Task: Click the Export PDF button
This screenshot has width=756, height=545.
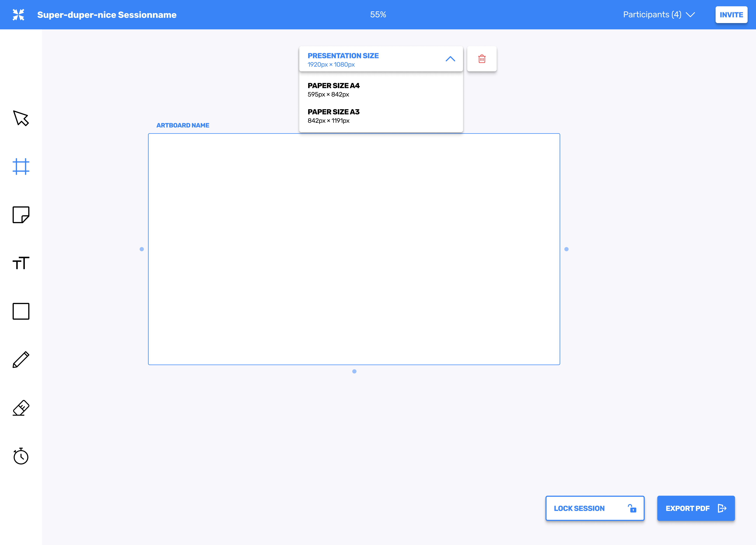Action: [x=696, y=508]
